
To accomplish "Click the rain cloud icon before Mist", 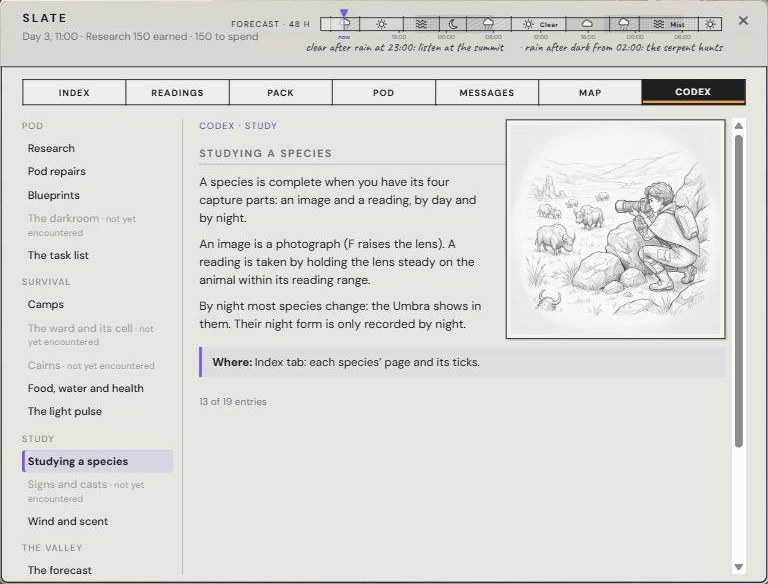I will click(624, 24).
